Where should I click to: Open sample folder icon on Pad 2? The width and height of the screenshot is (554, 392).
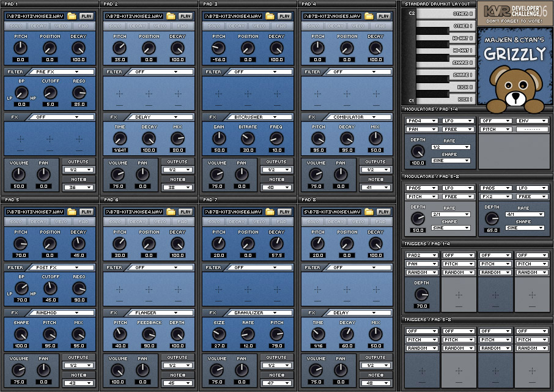click(x=171, y=16)
